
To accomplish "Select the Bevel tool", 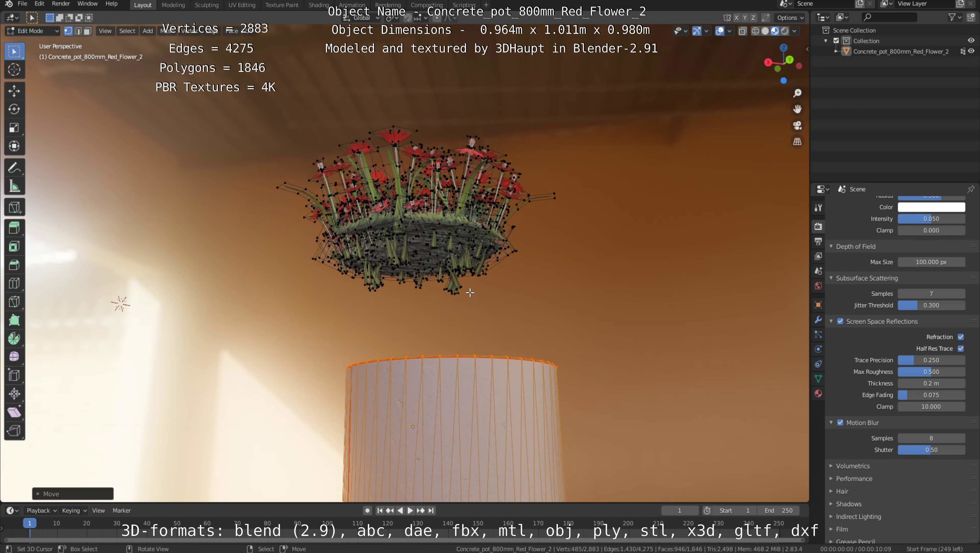I will click(x=14, y=265).
